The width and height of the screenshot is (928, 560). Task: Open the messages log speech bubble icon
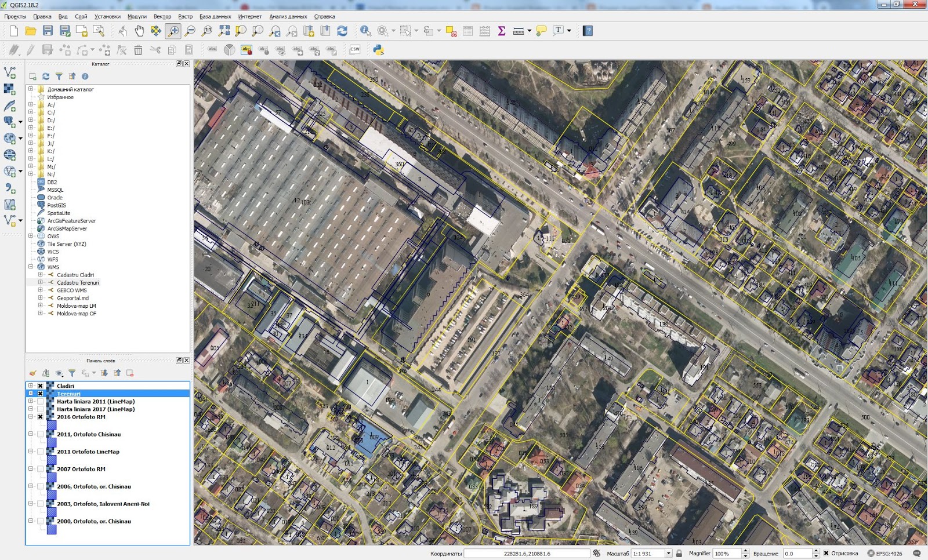[x=917, y=553]
